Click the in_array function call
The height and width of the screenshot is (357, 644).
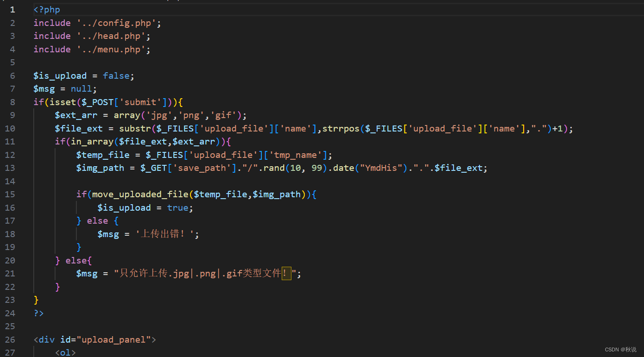[x=92, y=141]
